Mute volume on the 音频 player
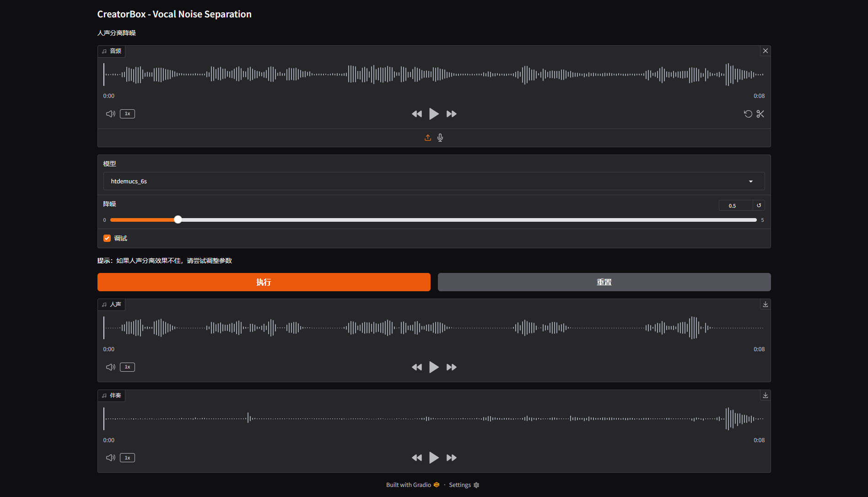 111,114
